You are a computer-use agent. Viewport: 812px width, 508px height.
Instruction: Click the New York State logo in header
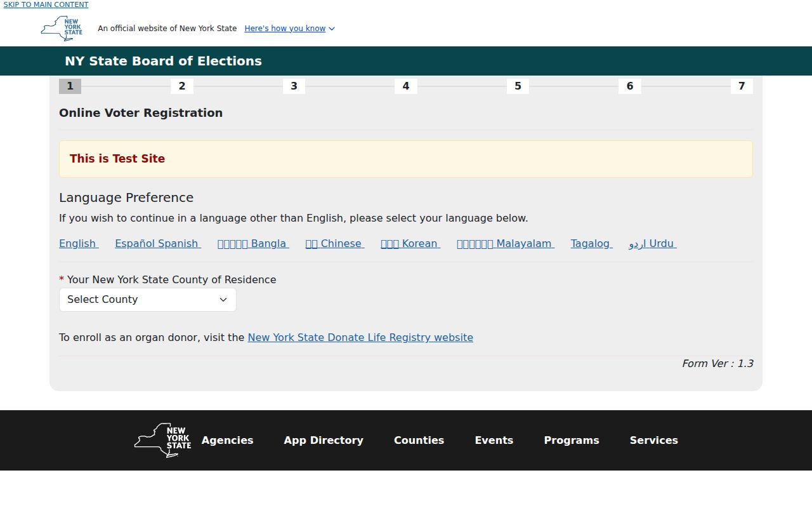point(62,29)
